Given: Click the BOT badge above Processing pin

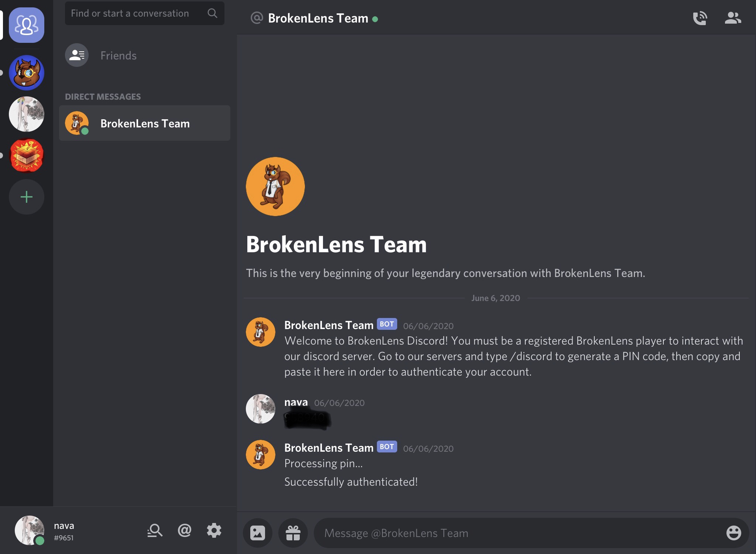Looking at the screenshot, I should (387, 447).
